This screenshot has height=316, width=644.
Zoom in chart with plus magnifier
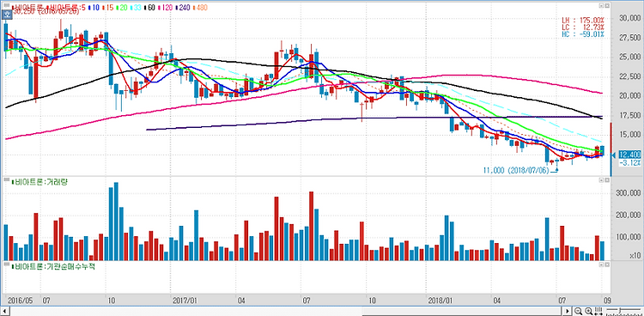click(x=588, y=311)
